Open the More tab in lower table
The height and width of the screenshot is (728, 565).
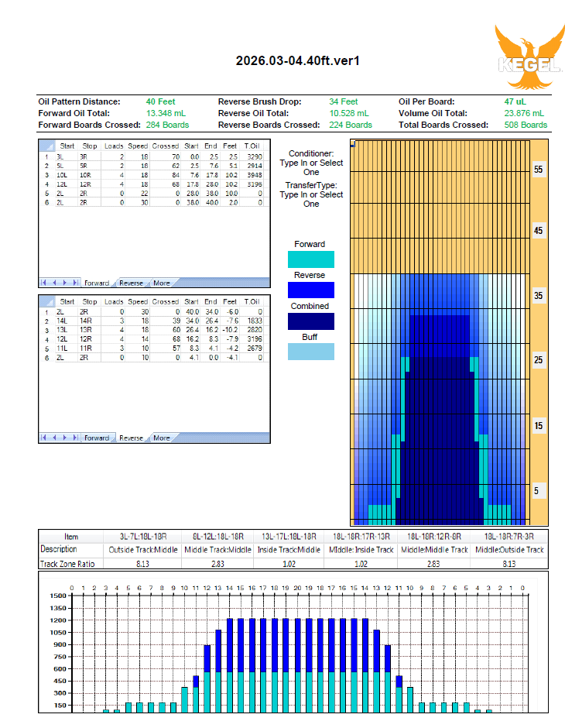(x=161, y=438)
